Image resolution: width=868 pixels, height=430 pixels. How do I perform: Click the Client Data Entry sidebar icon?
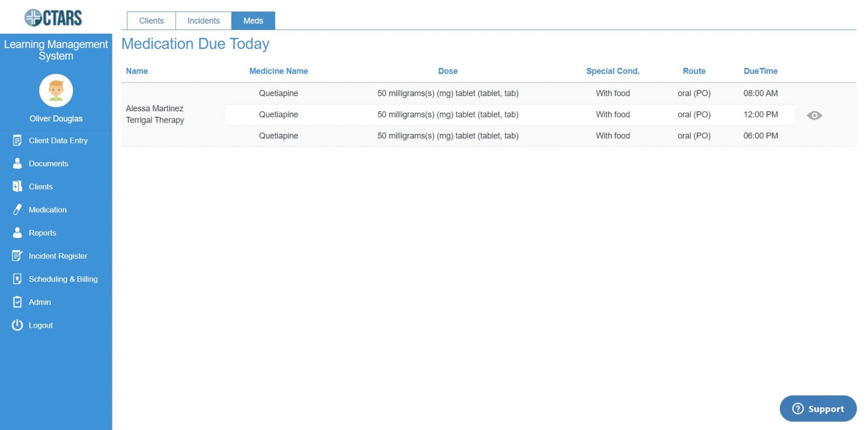[x=17, y=141]
